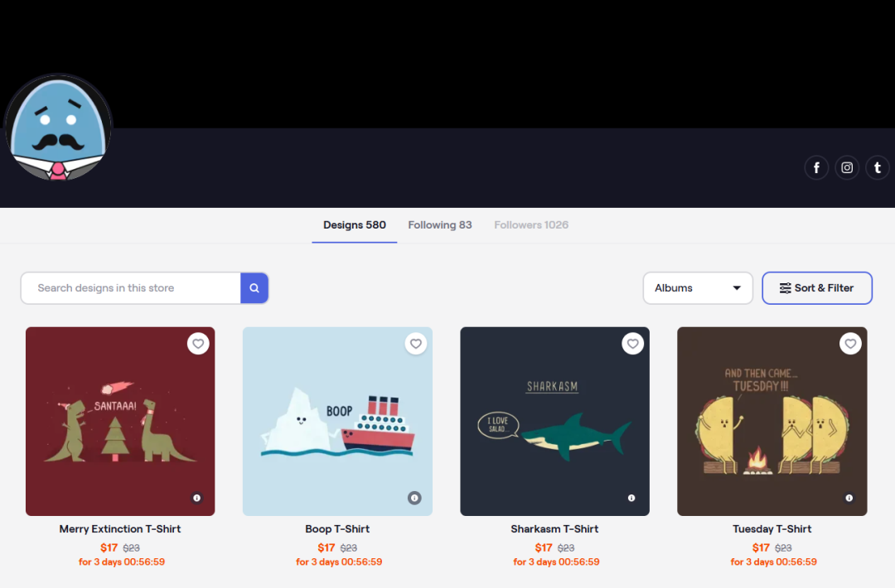The width and height of the screenshot is (895, 588).
Task: Show info icon on Tuesday design
Action: [849, 498]
